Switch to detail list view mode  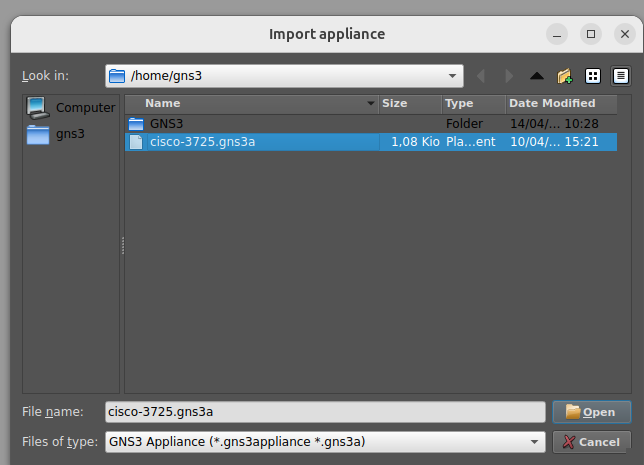click(x=621, y=76)
